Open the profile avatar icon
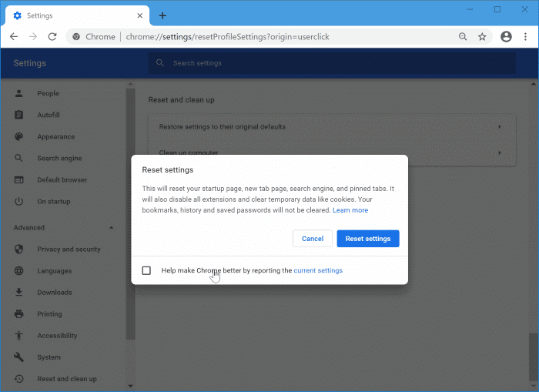The width and height of the screenshot is (539, 392). tap(506, 37)
